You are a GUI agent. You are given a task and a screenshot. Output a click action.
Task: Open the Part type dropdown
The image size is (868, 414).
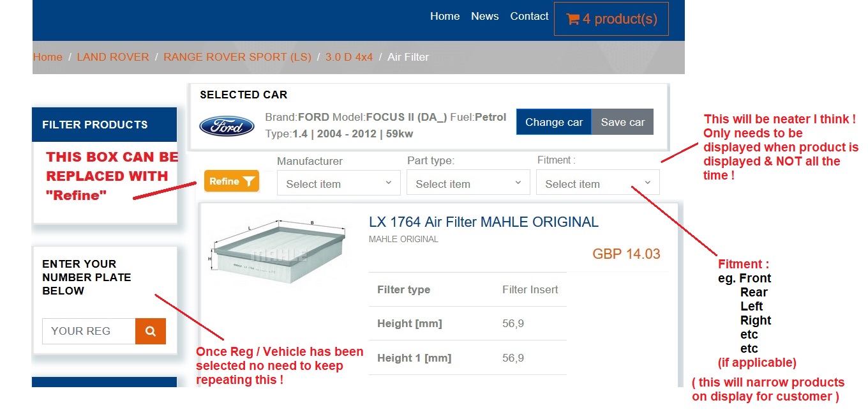coord(468,183)
